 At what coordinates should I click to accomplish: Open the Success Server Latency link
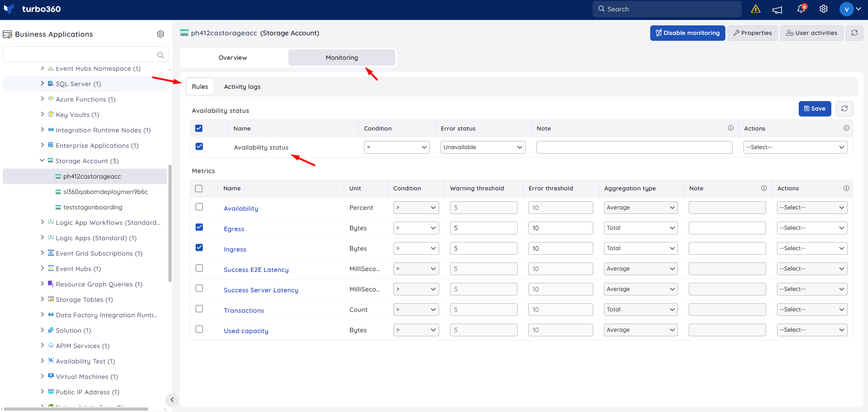point(261,290)
